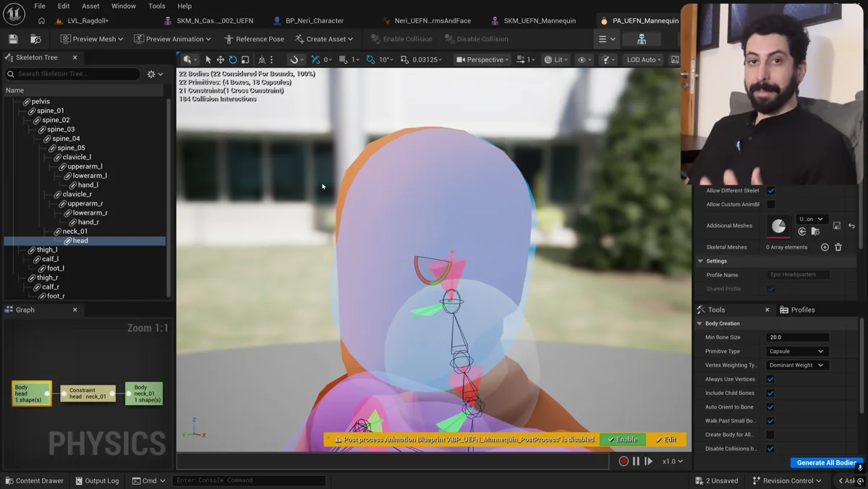
Task: Open the camera speed dropdown showing 1
Action: tap(526, 60)
